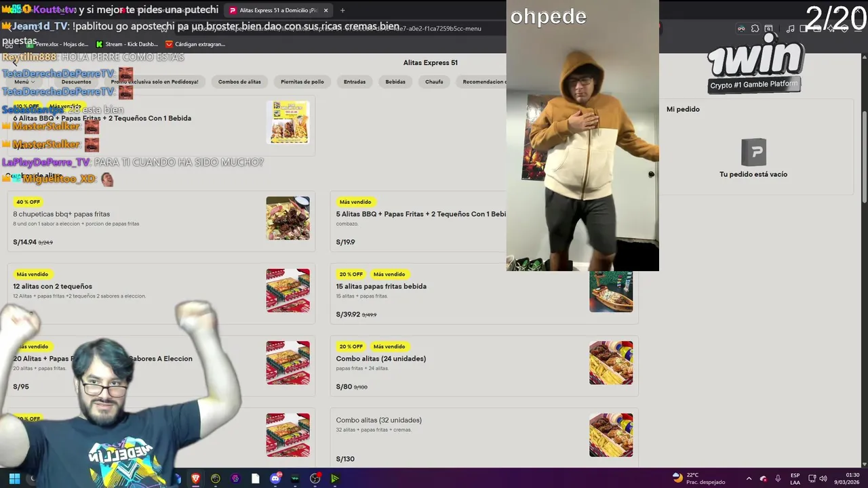Show hidden system tray icons chevron

pyautogui.click(x=749, y=479)
